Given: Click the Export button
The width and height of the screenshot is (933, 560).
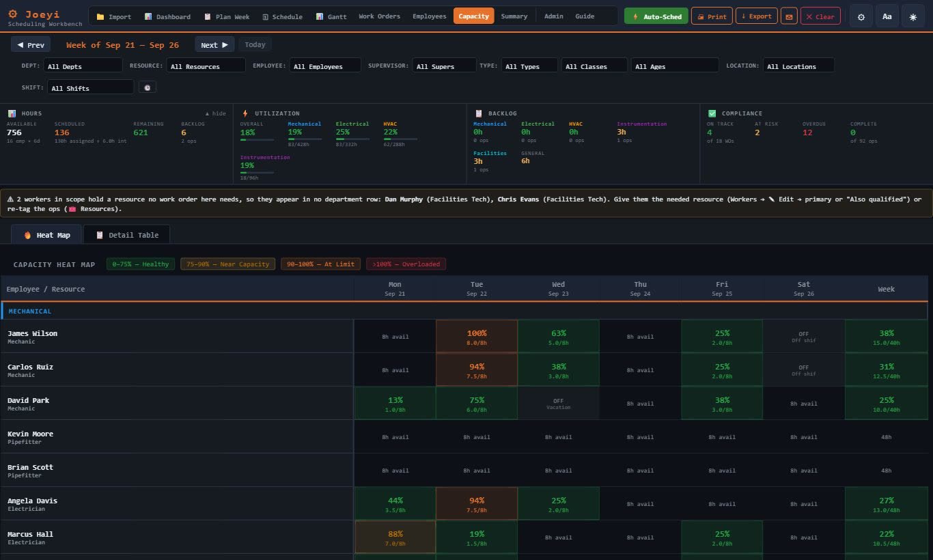Looking at the screenshot, I should point(756,16).
